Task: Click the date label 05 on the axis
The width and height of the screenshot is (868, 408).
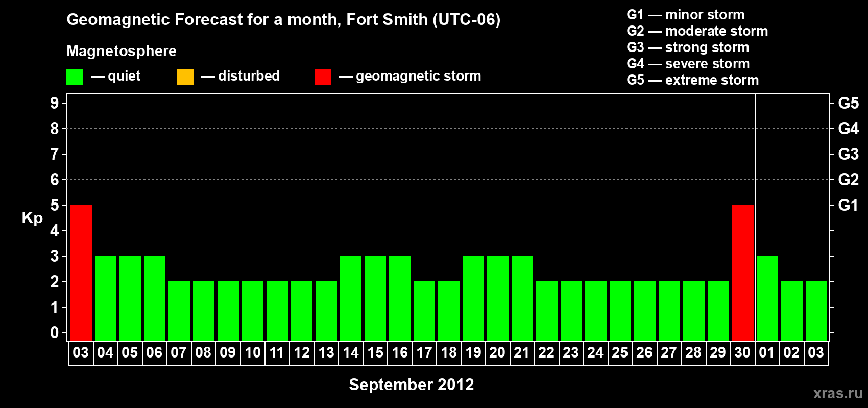Action: click(130, 352)
